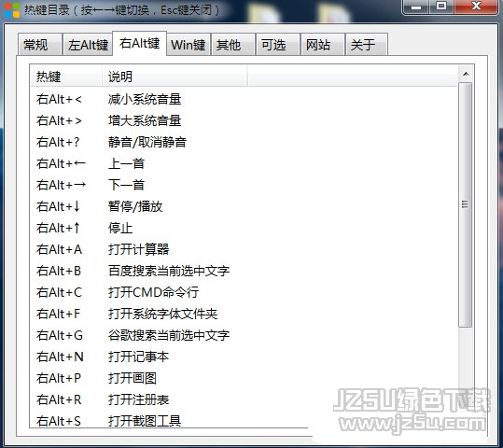Open the 左Alt键 tab

coord(88,44)
